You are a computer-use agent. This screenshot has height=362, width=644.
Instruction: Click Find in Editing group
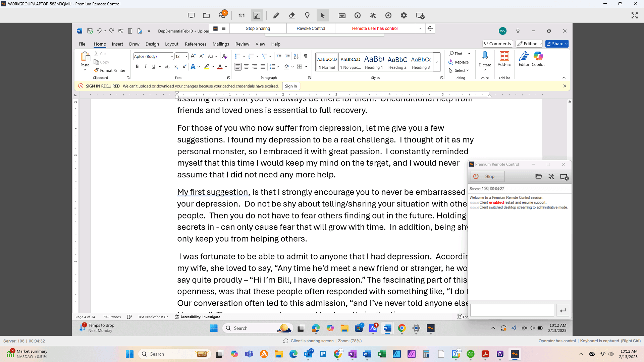[455, 54]
